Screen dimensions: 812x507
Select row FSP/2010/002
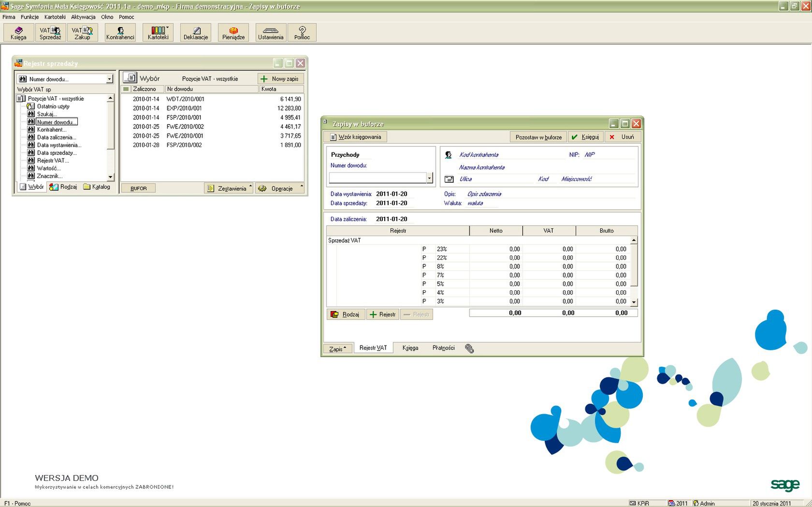tap(212, 145)
